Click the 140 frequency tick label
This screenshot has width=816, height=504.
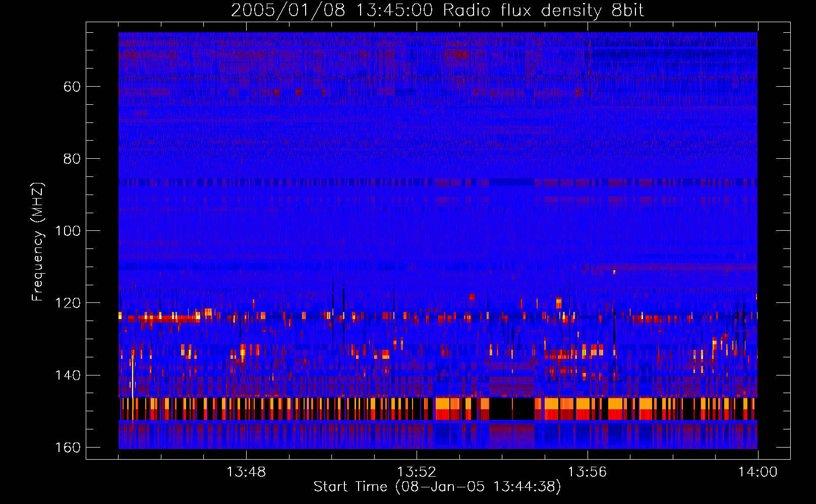[68, 375]
